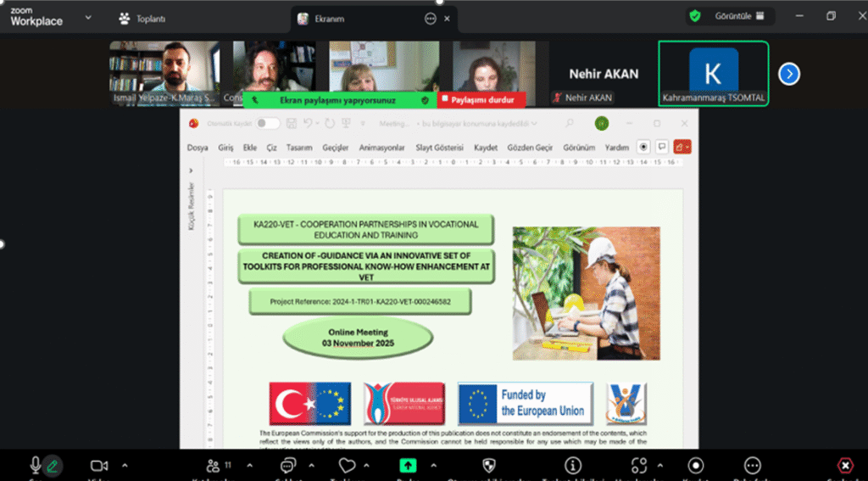Expand video options arrow beside camera
Viewport: 868px width, 481px height.
125,465
